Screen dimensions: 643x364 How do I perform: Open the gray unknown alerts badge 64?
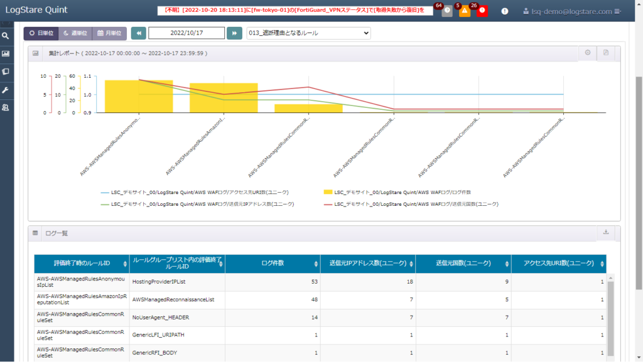tap(447, 11)
